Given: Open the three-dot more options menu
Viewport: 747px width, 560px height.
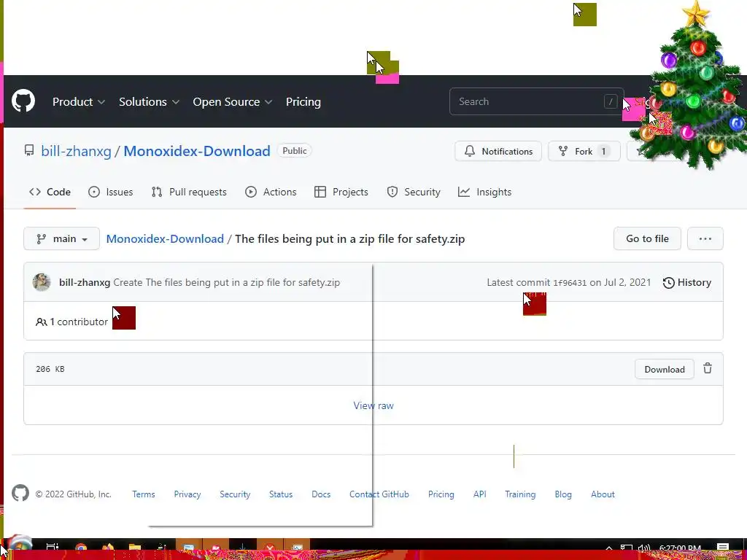Looking at the screenshot, I should tap(705, 238).
